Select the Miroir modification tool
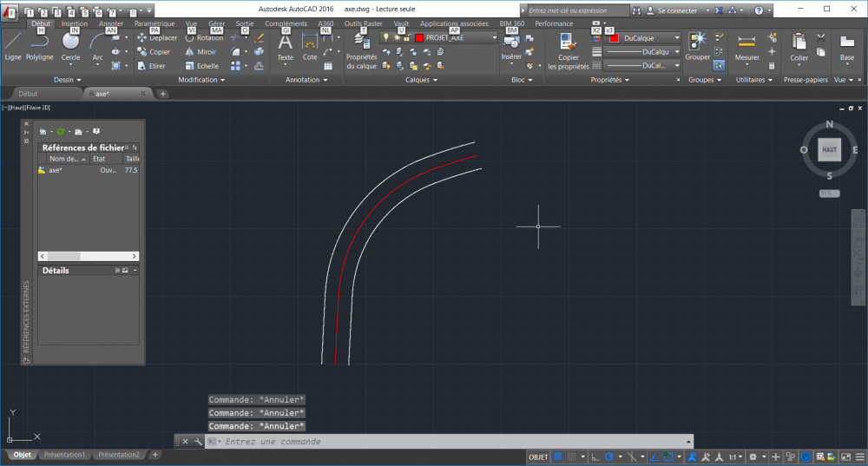The height and width of the screenshot is (466, 868). (x=201, y=52)
